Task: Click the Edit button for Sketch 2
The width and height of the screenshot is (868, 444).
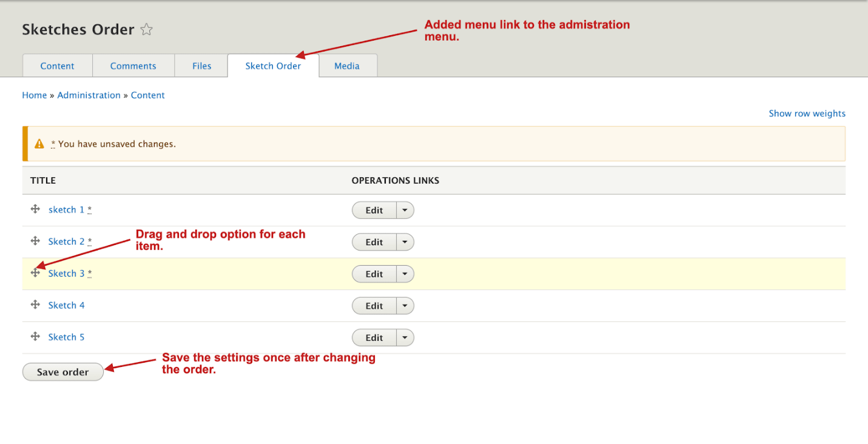Action: (x=374, y=242)
